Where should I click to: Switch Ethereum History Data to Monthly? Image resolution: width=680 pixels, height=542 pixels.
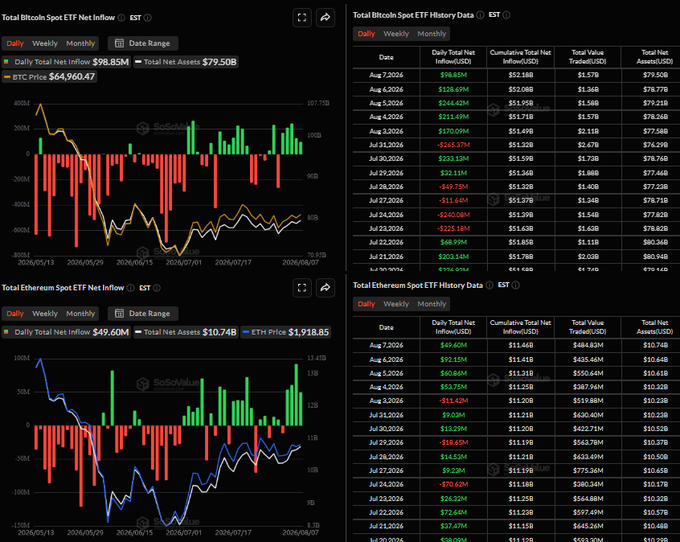pyautogui.click(x=432, y=304)
